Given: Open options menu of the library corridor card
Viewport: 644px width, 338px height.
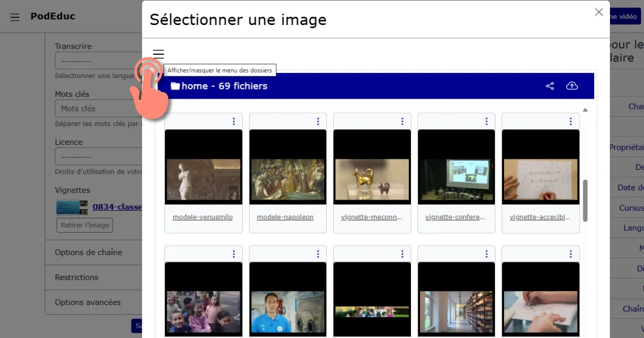Looking at the screenshot, I should [486, 254].
